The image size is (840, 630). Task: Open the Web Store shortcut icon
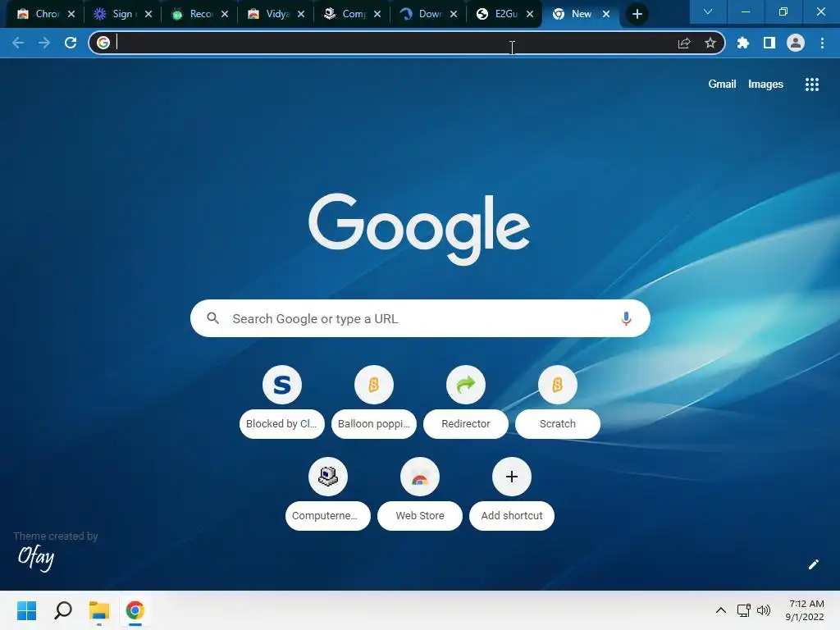point(420,477)
